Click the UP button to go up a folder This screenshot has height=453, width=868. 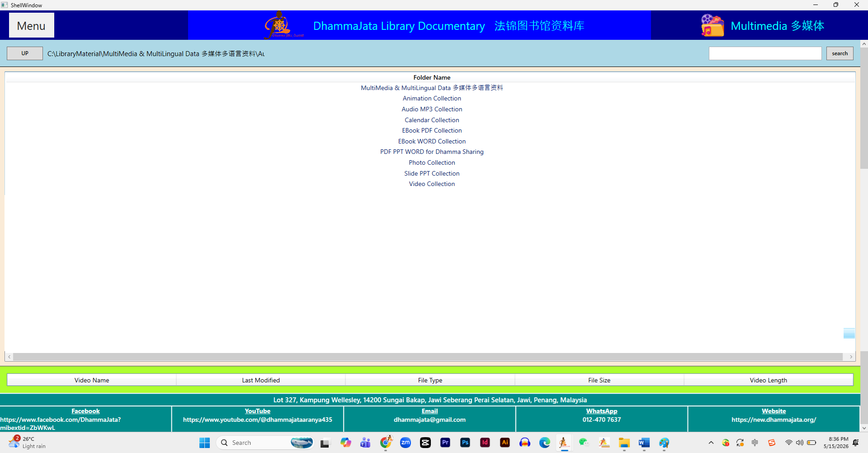[x=25, y=53]
